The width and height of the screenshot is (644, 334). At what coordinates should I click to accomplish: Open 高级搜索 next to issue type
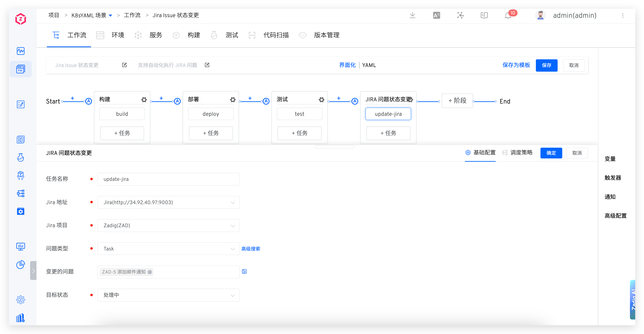click(251, 249)
